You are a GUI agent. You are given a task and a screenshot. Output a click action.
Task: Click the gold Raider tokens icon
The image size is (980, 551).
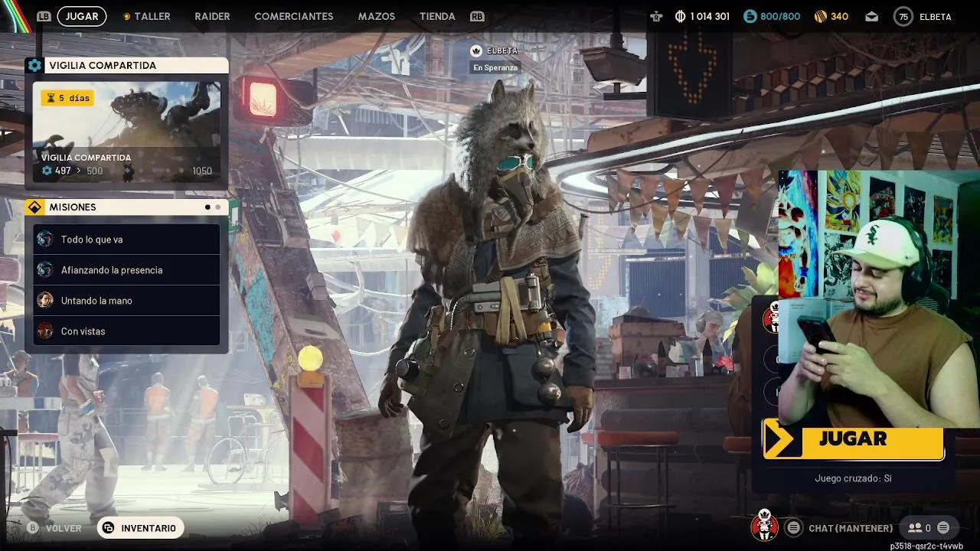[x=820, y=16]
